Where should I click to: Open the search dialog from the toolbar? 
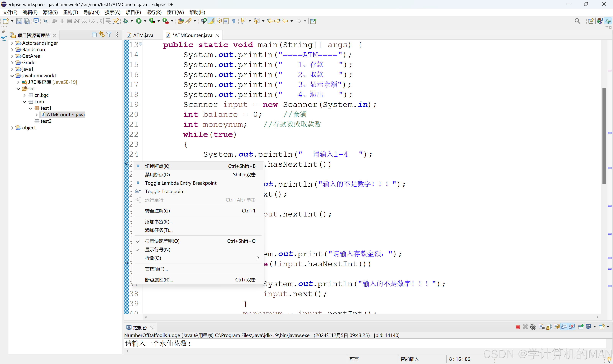(x=577, y=21)
